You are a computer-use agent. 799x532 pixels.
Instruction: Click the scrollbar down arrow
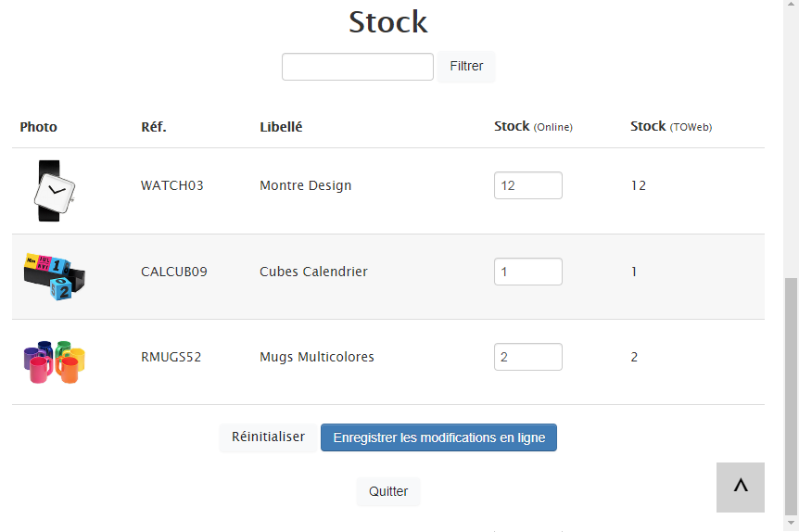tap(791, 524)
